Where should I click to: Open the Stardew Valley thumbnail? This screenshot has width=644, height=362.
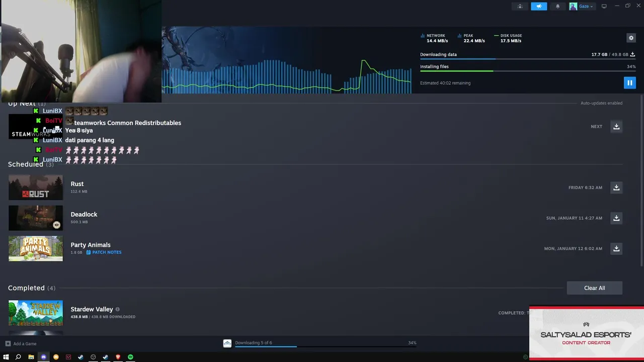(36, 313)
